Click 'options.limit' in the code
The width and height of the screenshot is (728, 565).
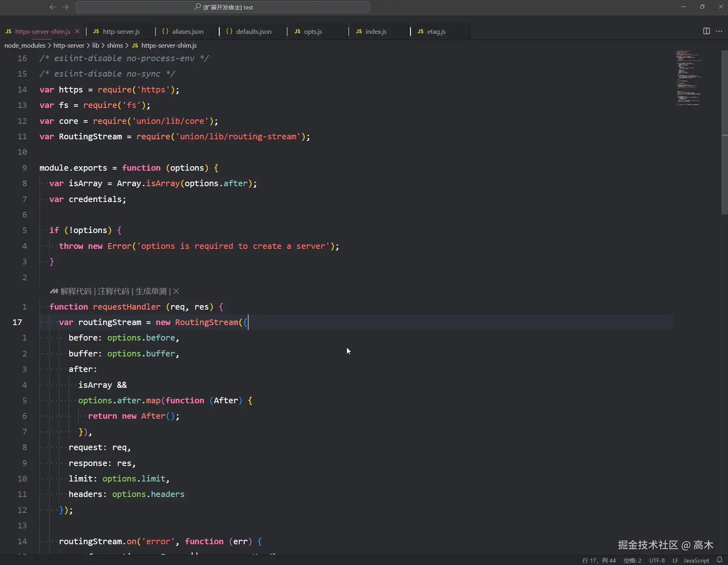pyautogui.click(x=134, y=479)
